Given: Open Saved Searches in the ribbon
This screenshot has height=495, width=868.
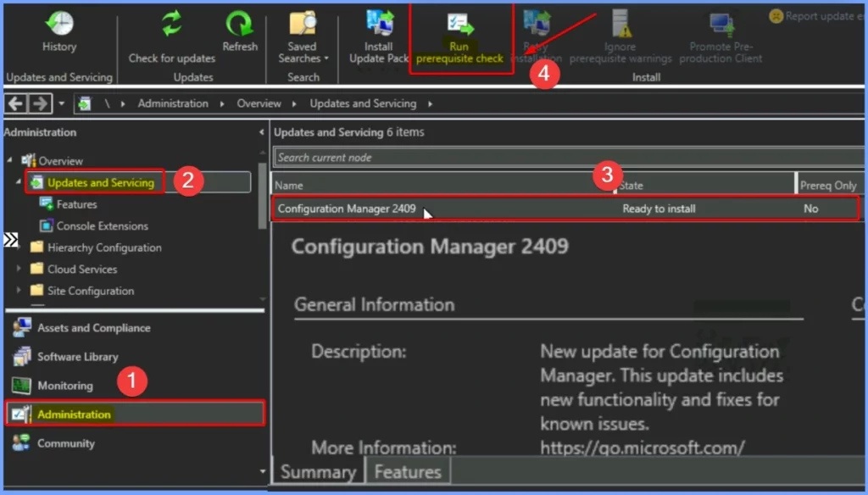Looking at the screenshot, I should coord(303,37).
